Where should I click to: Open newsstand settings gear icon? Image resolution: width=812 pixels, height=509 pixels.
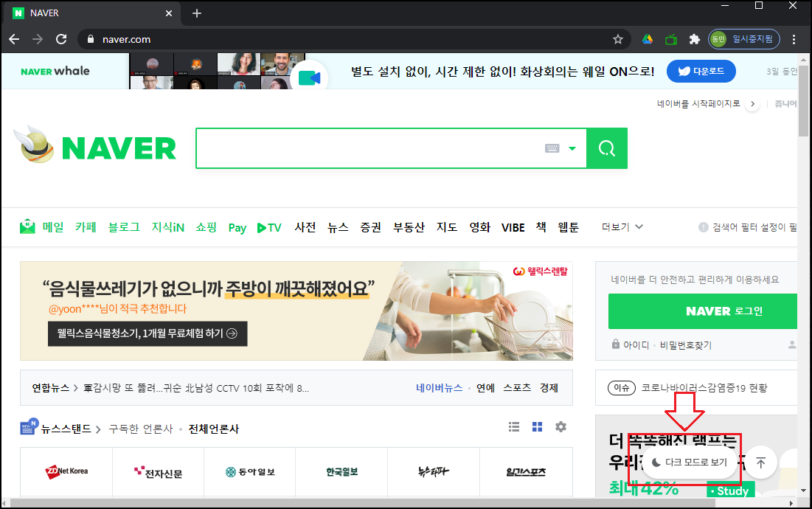click(561, 426)
